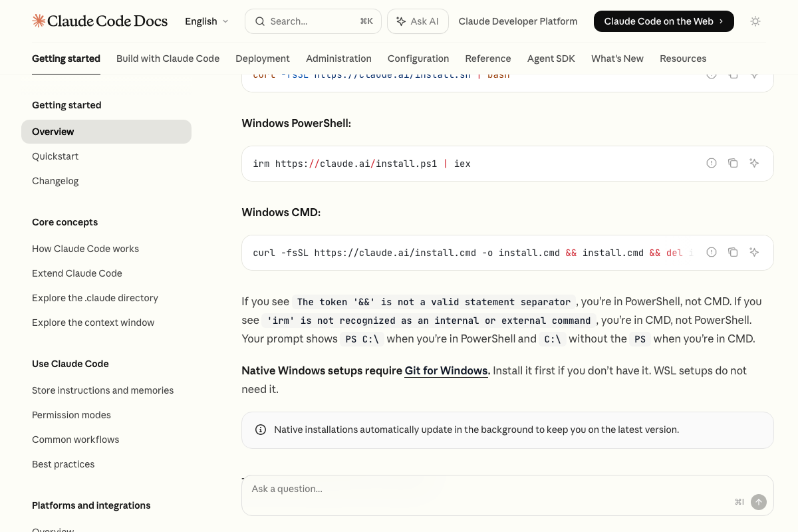This screenshot has height=532, width=798.
Task: Toggle light/dark mode with the sun icon
Action: 755,21
